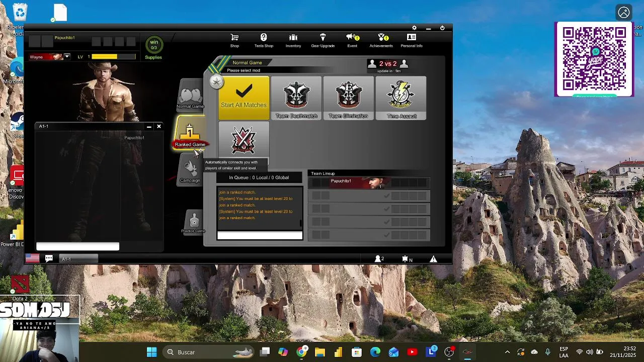
Task: Open YouTube app from taskbar
Action: (412, 352)
